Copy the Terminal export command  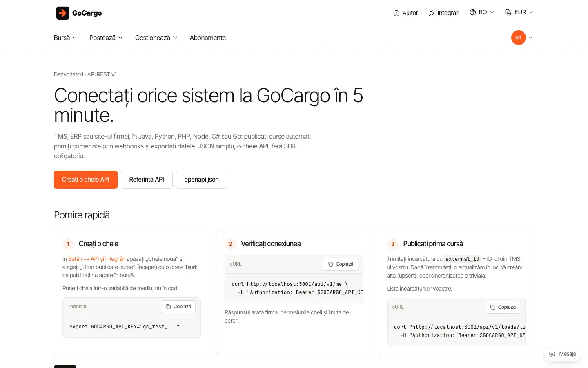178,307
